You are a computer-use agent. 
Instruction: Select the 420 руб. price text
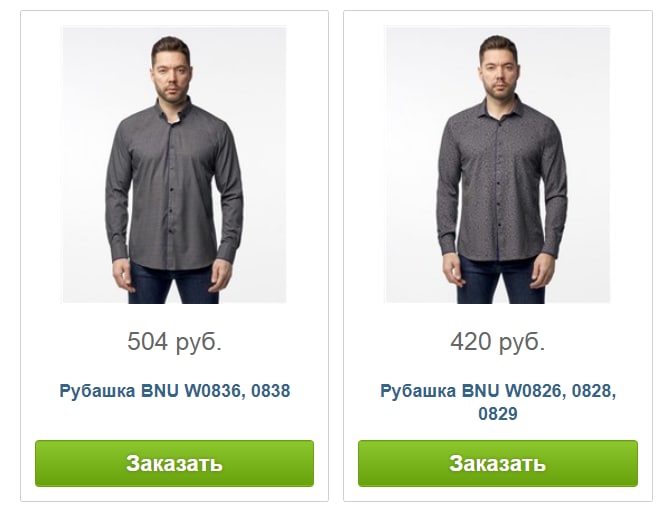pyautogui.click(x=498, y=342)
